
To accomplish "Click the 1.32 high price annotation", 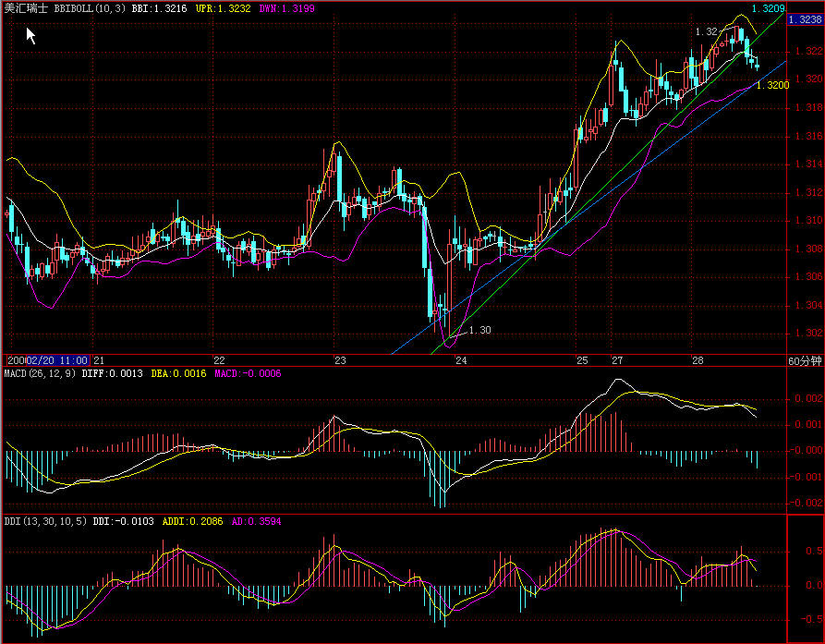I will click(x=706, y=31).
